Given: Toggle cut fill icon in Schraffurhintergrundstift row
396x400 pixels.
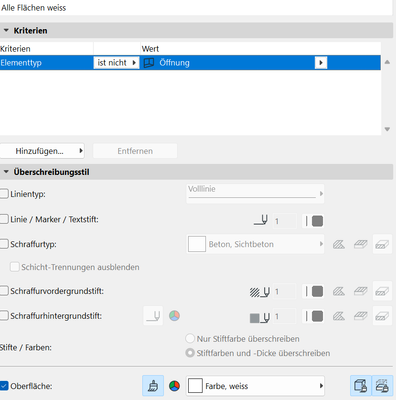Looking at the screenshot, I should pyautogui.click(x=339, y=316).
